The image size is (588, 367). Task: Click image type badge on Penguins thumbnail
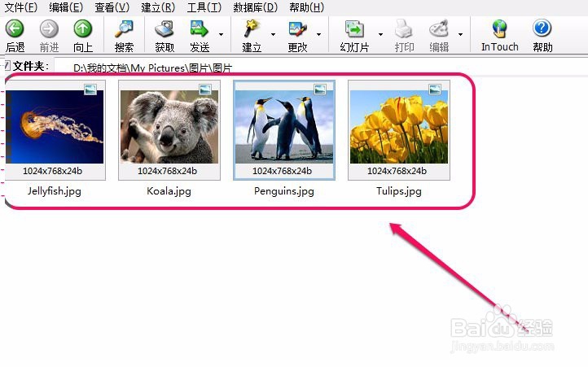320,90
